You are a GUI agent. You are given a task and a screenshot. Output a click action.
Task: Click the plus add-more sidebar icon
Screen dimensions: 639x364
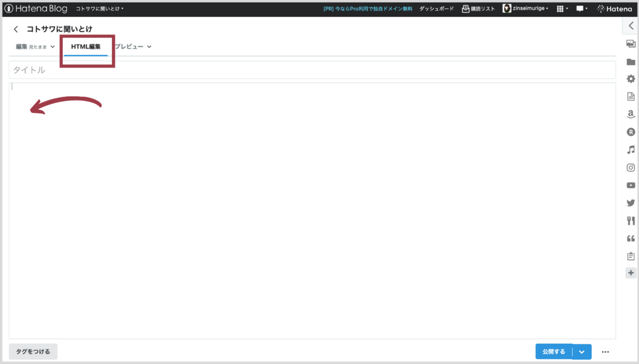[630, 273]
